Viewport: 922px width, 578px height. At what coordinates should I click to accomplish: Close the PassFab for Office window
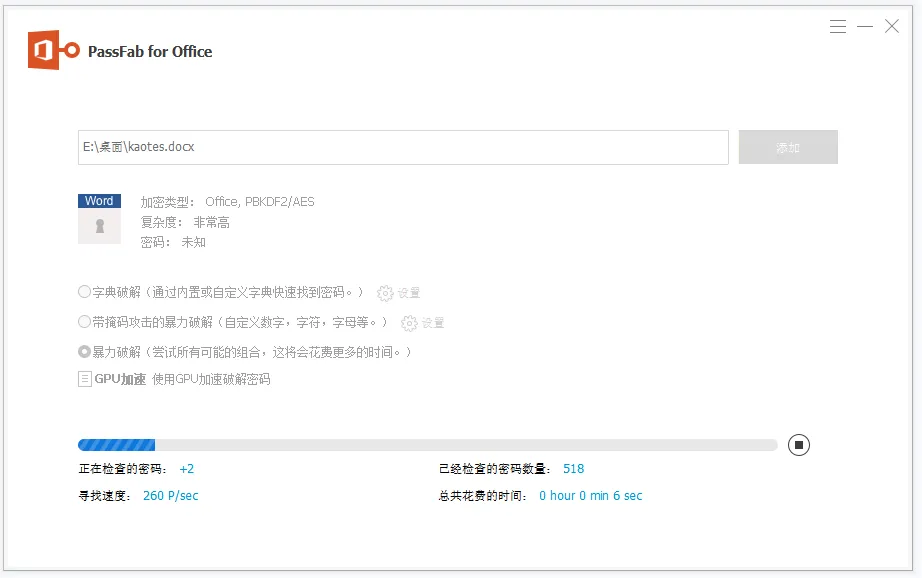click(x=892, y=26)
